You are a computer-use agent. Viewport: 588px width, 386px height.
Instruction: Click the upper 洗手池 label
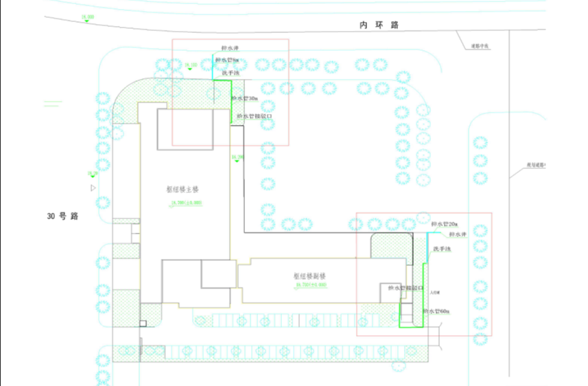tap(230, 73)
